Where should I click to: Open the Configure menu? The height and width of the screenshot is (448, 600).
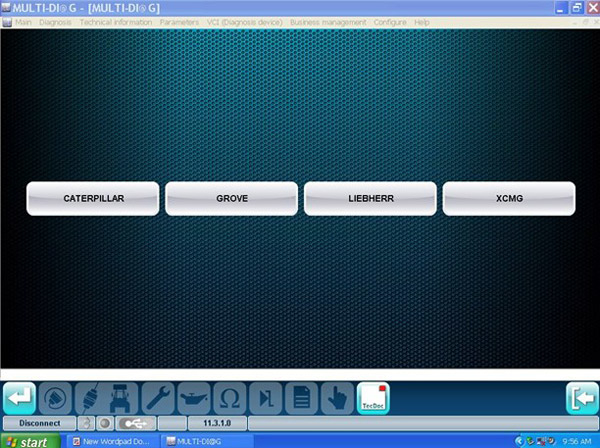point(390,22)
